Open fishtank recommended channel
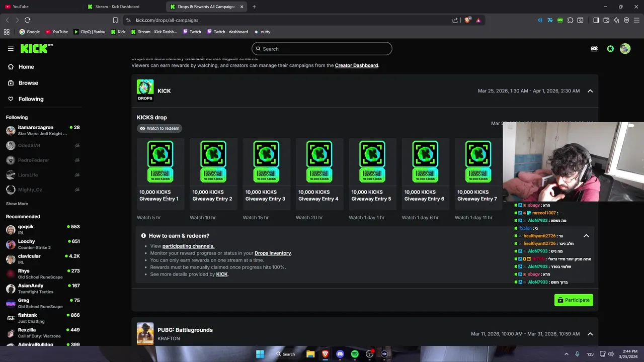Viewport: 644px width, 362px height. [42, 318]
